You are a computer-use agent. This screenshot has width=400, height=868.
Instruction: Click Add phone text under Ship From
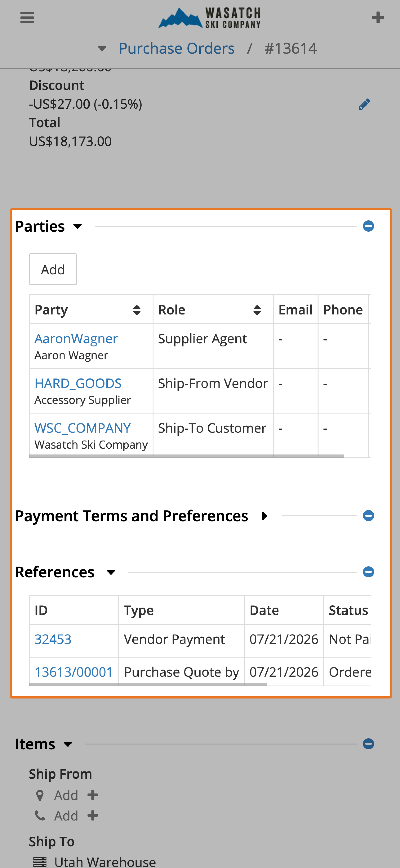point(66,816)
